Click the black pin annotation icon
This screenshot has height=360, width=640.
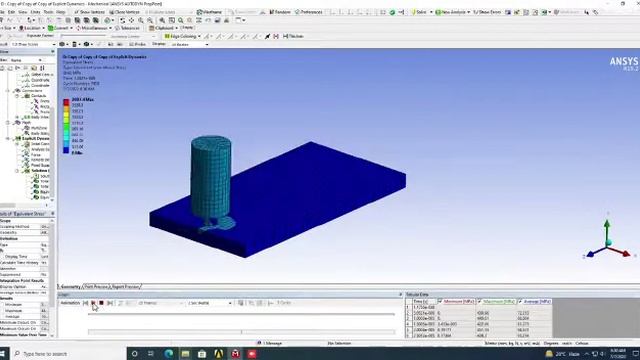[x=267, y=36]
